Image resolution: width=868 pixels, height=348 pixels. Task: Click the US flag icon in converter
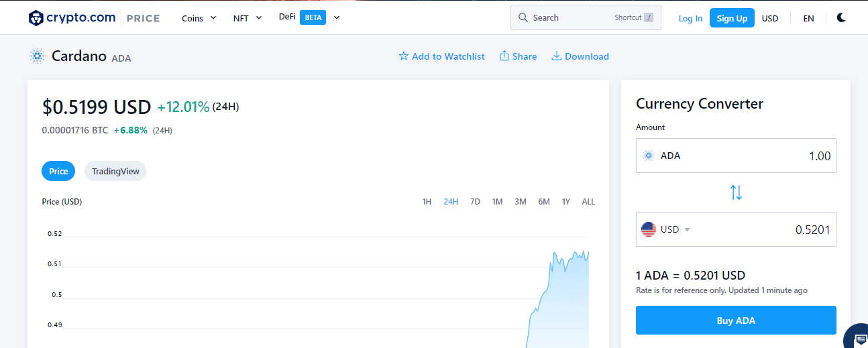[x=648, y=229]
